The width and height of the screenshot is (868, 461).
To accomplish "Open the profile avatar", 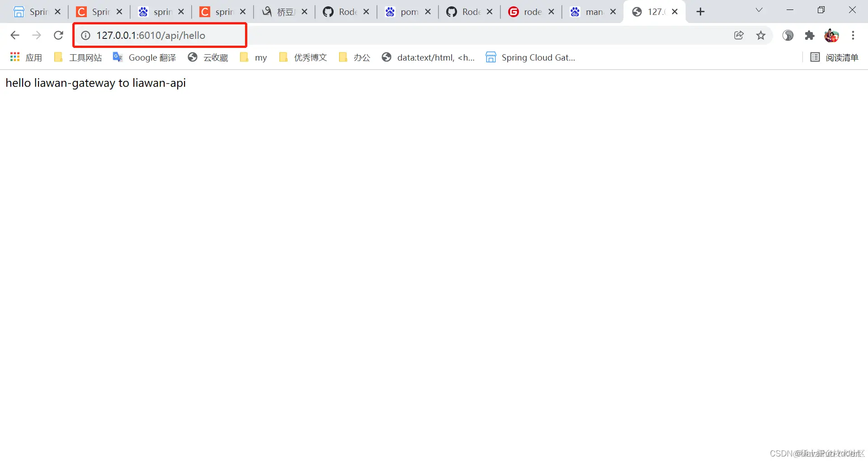I will pyautogui.click(x=831, y=35).
